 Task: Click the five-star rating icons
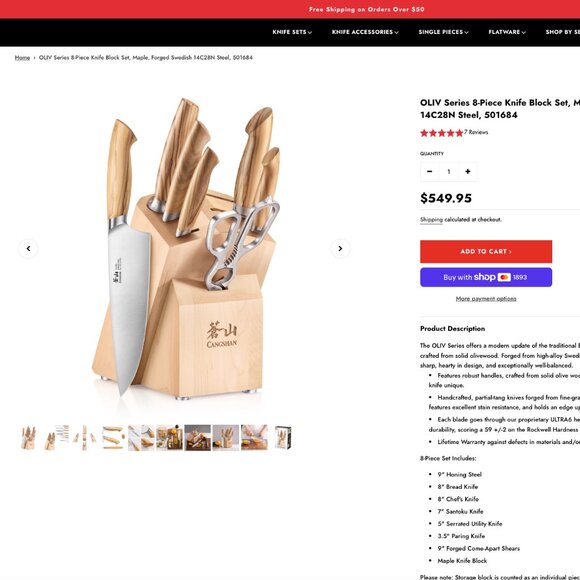tap(441, 133)
